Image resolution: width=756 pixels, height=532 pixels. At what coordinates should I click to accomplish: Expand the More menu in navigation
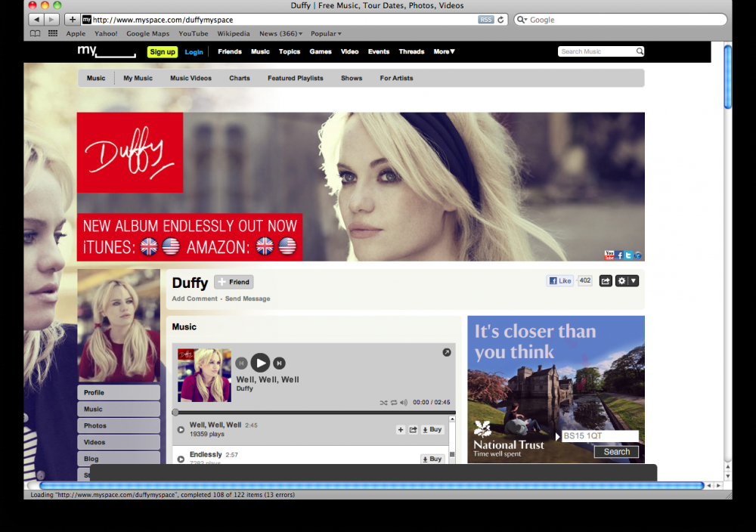coord(444,52)
